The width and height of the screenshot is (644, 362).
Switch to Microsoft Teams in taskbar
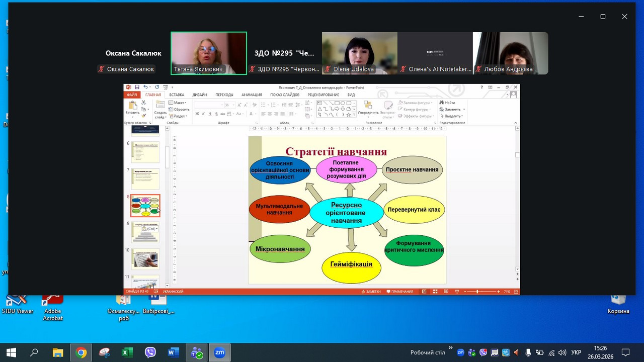[x=196, y=352]
